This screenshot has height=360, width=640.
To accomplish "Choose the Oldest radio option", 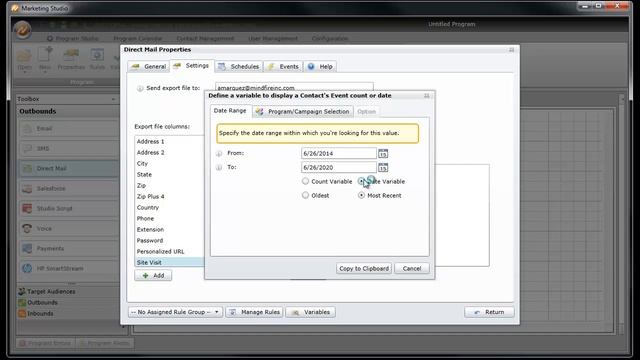I will point(305,196).
